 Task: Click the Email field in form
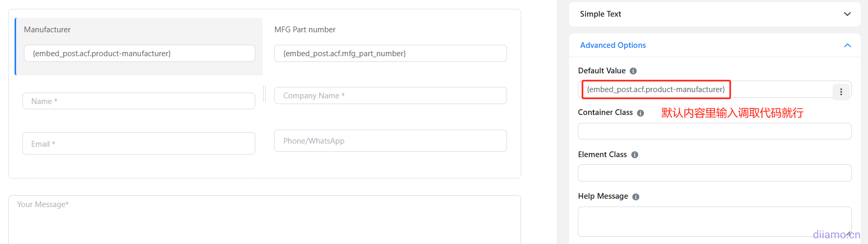tap(139, 144)
